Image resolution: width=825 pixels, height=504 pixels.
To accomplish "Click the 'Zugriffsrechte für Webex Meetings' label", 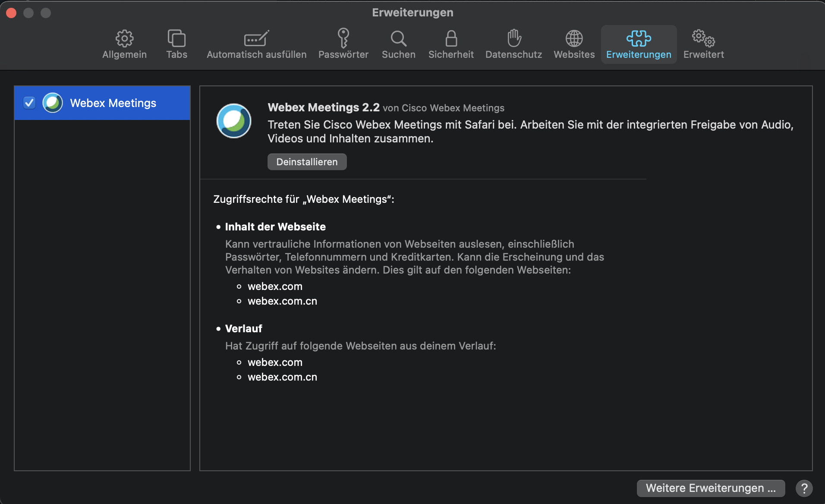I will coord(304,199).
